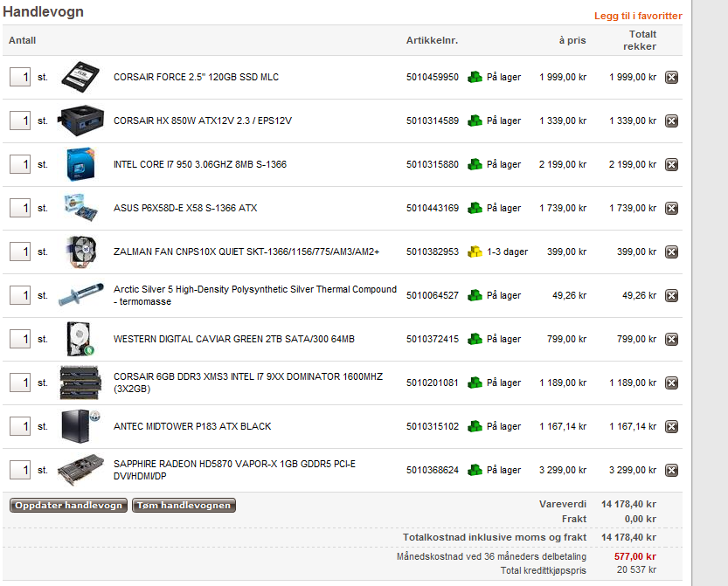Click Oppdater handlevogn button
Image resolution: width=728 pixels, height=586 pixels.
68,506
